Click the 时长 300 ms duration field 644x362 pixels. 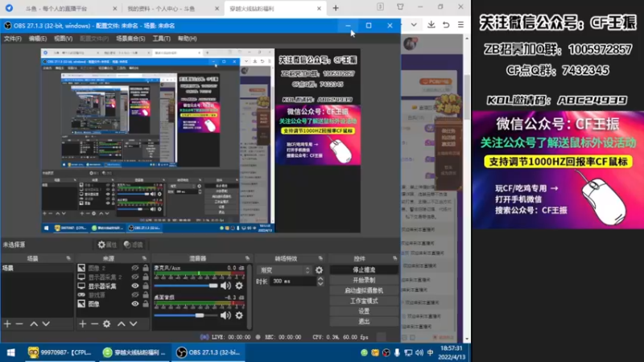point(293,281)
